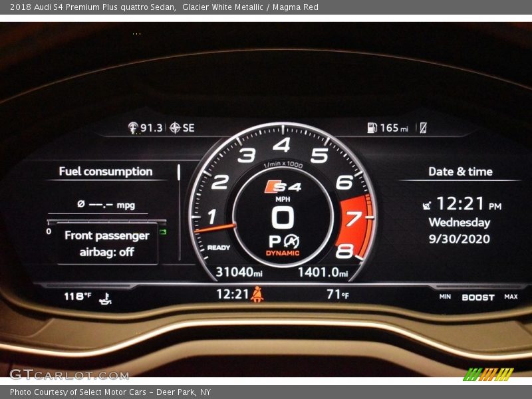
Task: Click the BOOST gauge label
Action: [x=478, y=297]
